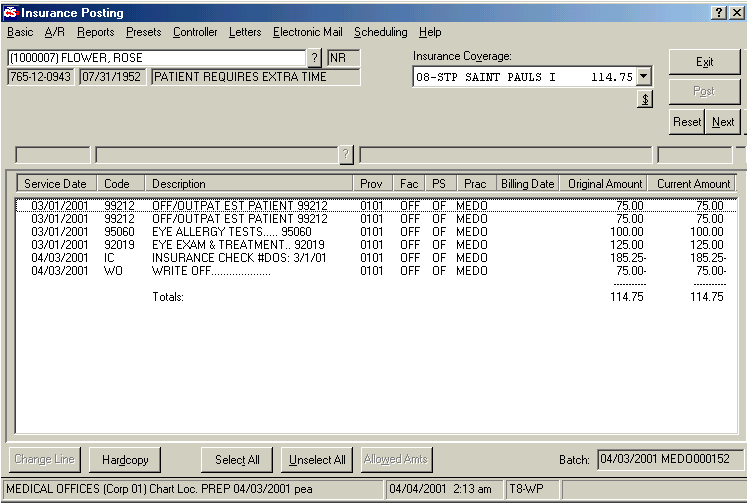The image size is (747, 504).
Task: Click the SSN field 765-12-0943
Action: (40, 77)
